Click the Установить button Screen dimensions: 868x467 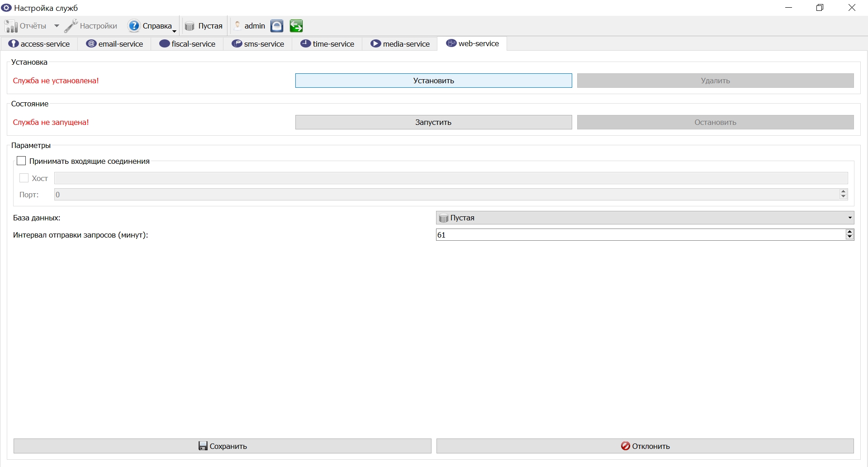coord(433,81)
